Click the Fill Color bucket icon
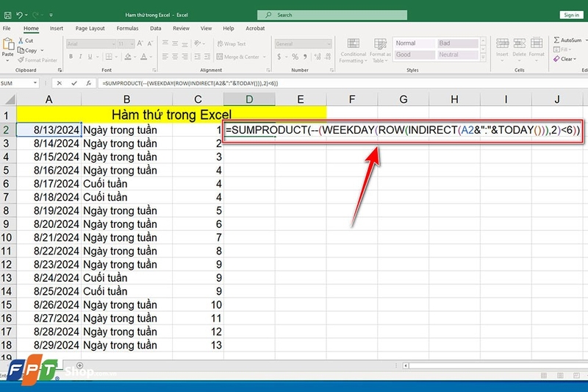This screenshot has height=392, width=588. [128, 57]
